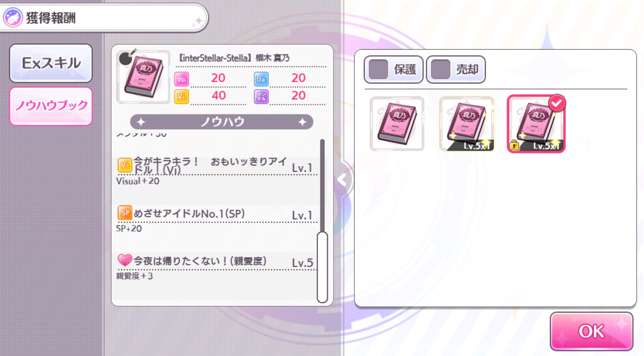Switch to the Exスキル tab
The width and height of the screenshot is (644, 356).
coord(51,63)
